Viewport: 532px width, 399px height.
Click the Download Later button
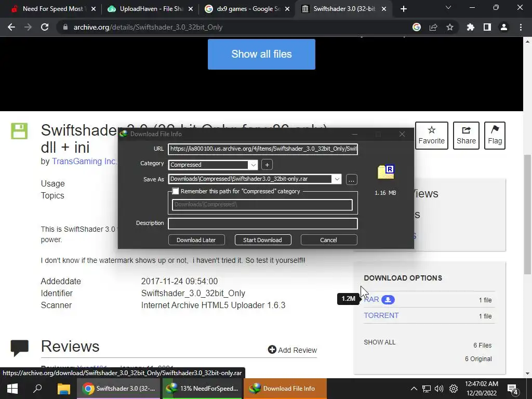point(196,240)
